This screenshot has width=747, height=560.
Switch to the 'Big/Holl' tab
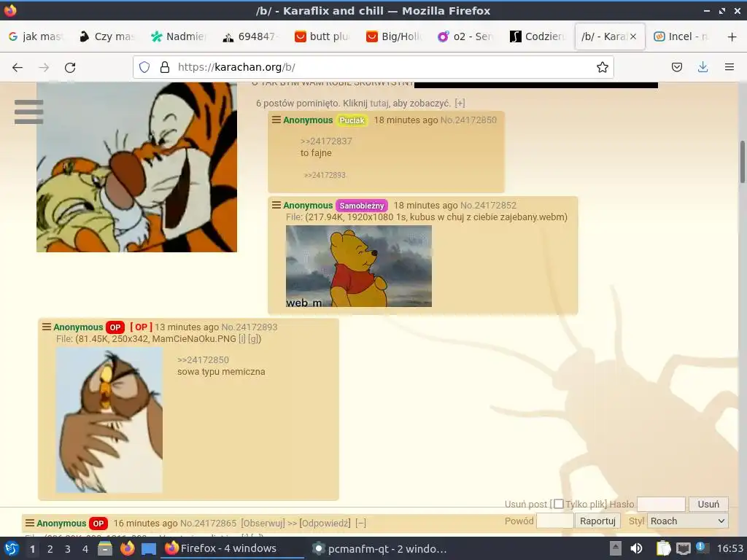(395, 36)
